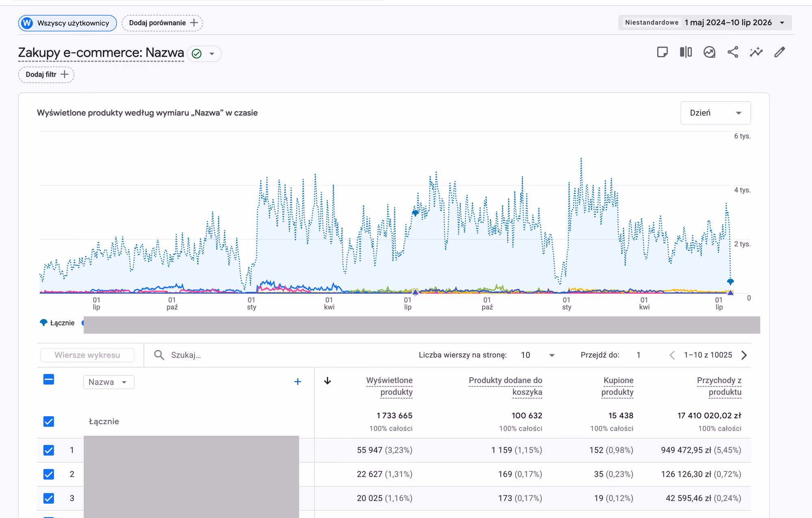Click Dodaj porównanie button
Viewport: 812px width, 518px height.
pyautogui.click(x=162, y=23)
